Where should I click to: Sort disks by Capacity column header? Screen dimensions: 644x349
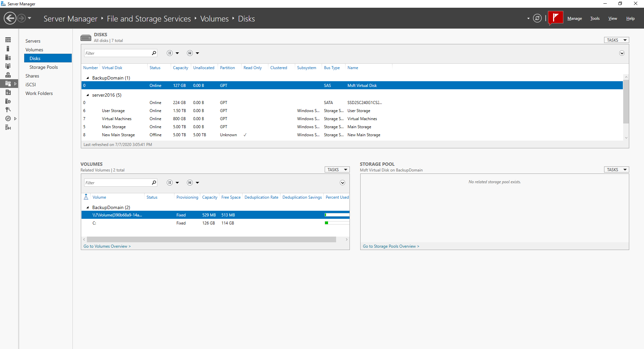click(180, 68)
